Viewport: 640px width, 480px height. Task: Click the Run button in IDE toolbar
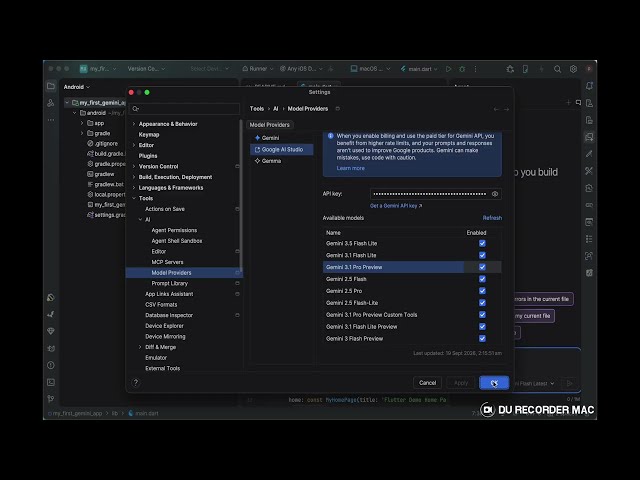pos(449,69)
